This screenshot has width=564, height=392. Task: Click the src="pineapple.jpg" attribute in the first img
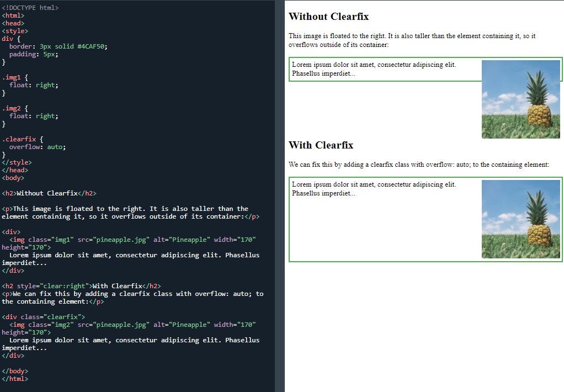[x=113, y=239]
